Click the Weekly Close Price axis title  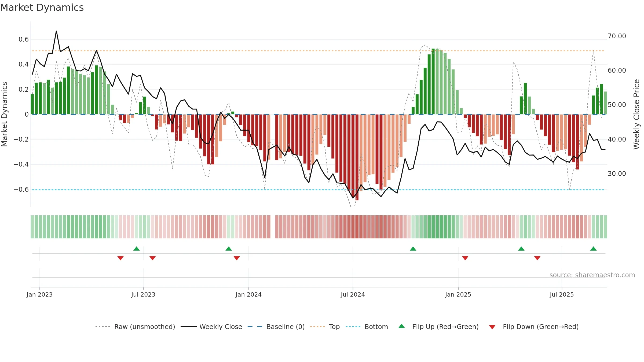coord(637,114)
